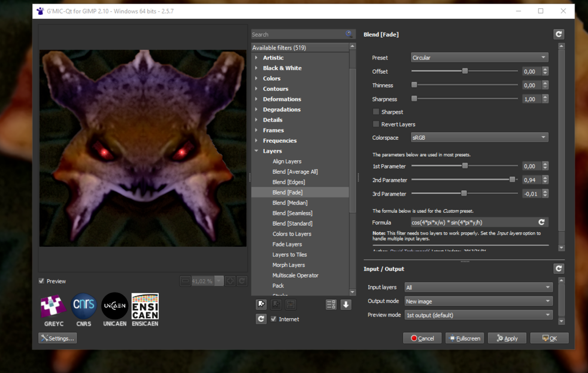Image resolution: width=588 pixels, height=373 pixels.
Task: Open the Preset dropdown showing Circular
Action: click(x=479, y=58)
